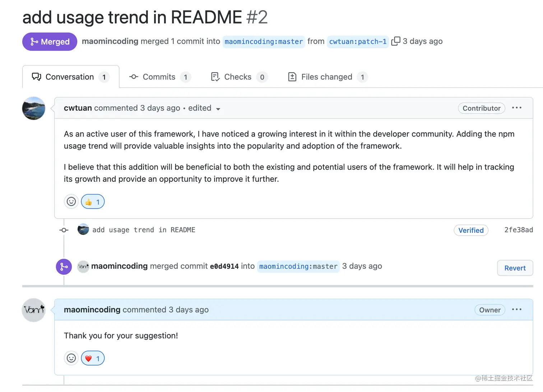The image size is (543, 392).
Task: Click the Verified signature badge
Action: (471, 230)
